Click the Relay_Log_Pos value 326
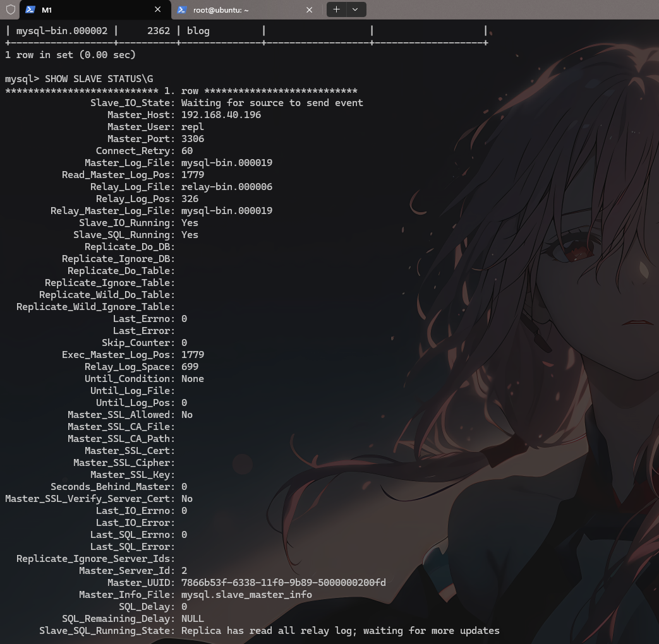This screenshot has width=659, height=644. [x=190, y=199]
